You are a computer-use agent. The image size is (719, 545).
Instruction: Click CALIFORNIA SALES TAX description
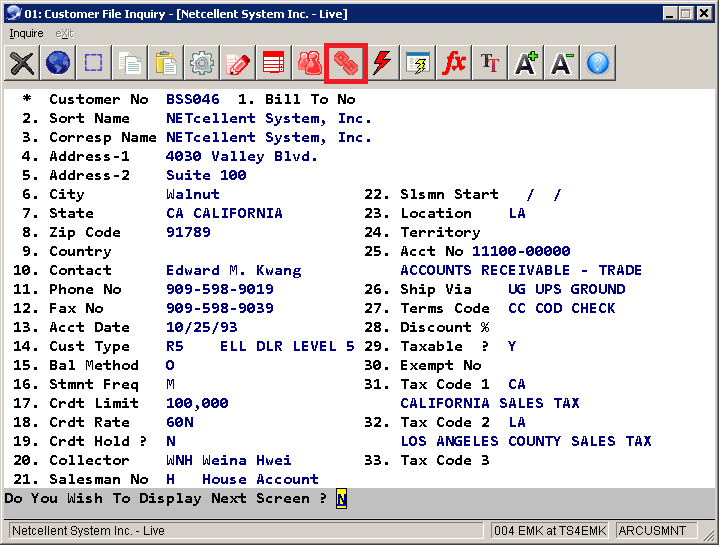click(x=490, y=403)
